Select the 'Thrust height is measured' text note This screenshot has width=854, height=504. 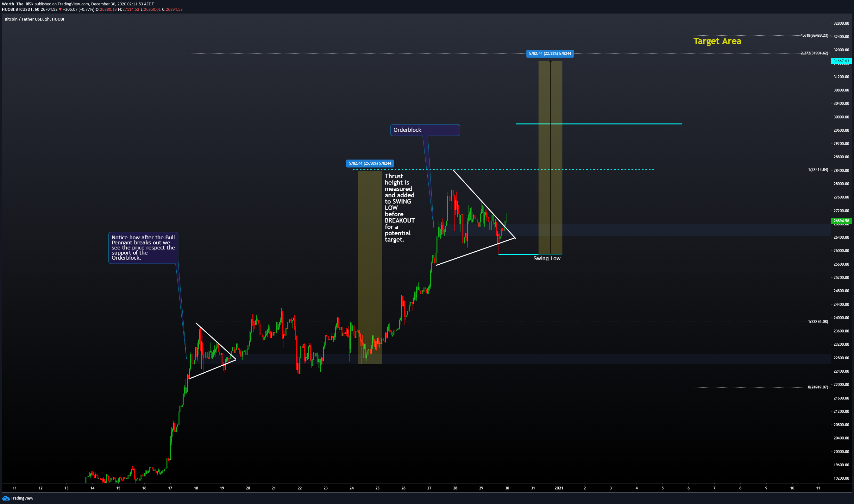pos(400,207)
